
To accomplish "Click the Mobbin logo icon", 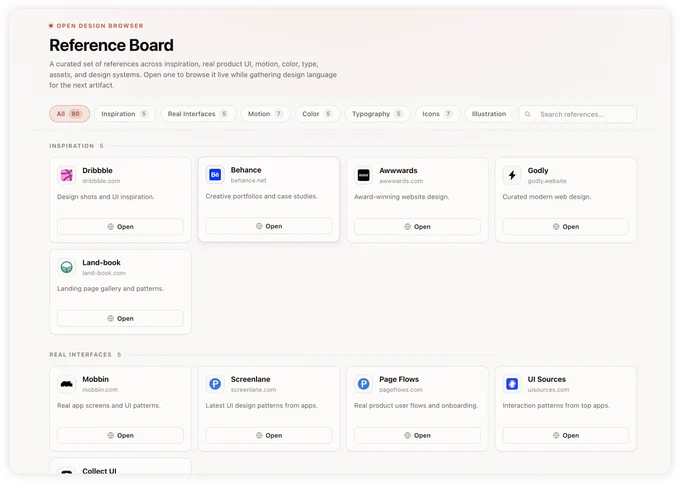I will point(66,384).
